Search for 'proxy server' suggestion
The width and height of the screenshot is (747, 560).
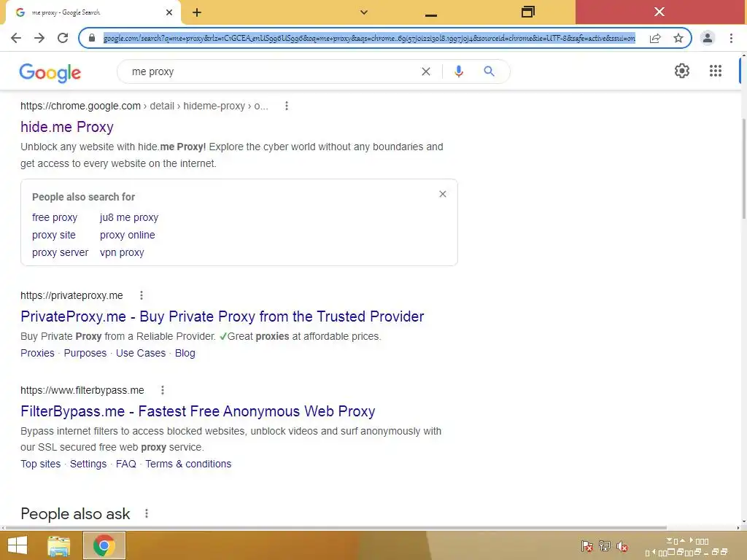60,253
